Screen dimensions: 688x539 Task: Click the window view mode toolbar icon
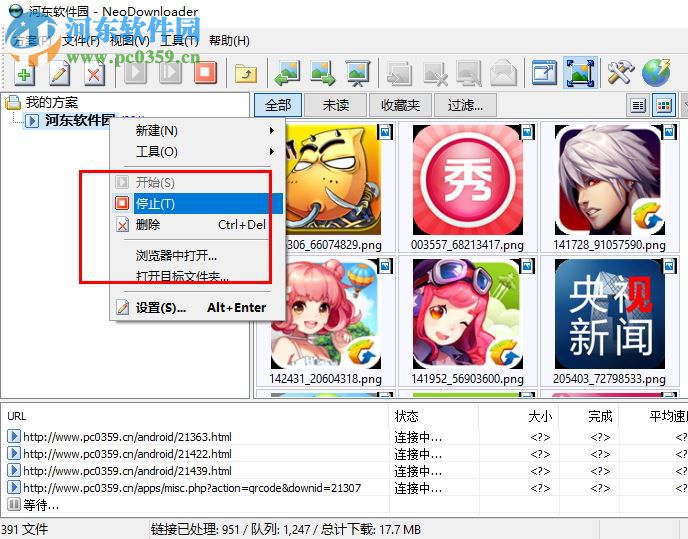[x=544, y=72]
